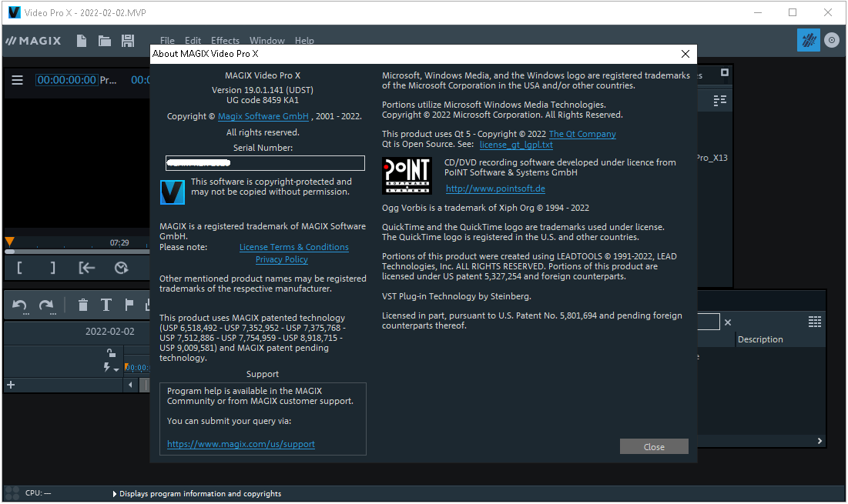Image resolution: width=848 pixels, height=504 pixels.
Task: Click the UG code 8459 KA1 text
Action: click(263, 100)
